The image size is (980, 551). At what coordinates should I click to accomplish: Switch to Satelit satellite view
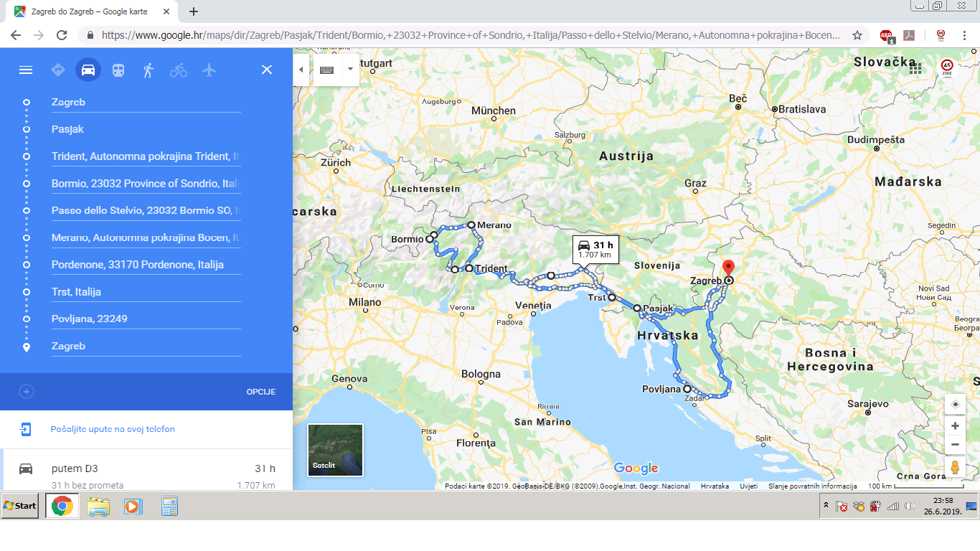(335, 450)
